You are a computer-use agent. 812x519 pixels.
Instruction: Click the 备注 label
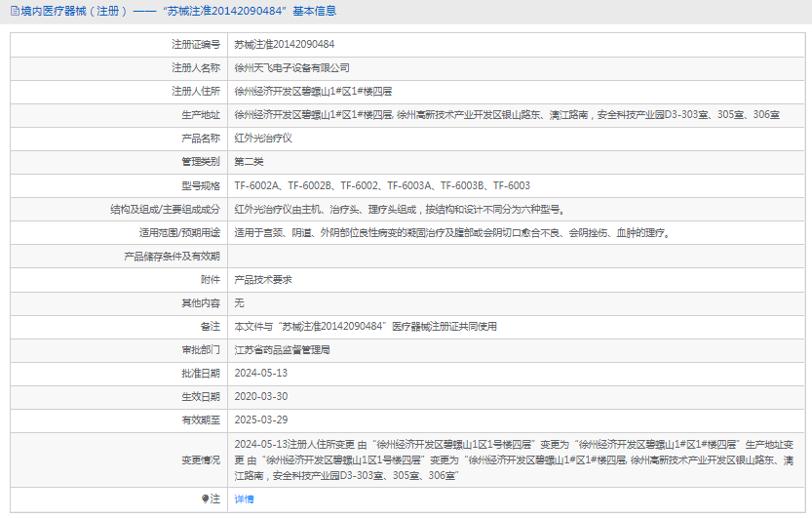(x=211, y=326)
